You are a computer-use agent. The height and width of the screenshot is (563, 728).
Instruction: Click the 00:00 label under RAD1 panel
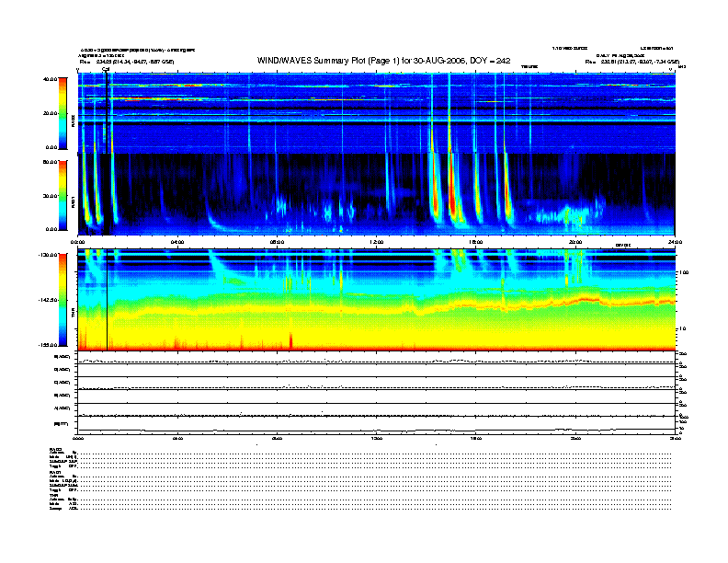[77, 242]
